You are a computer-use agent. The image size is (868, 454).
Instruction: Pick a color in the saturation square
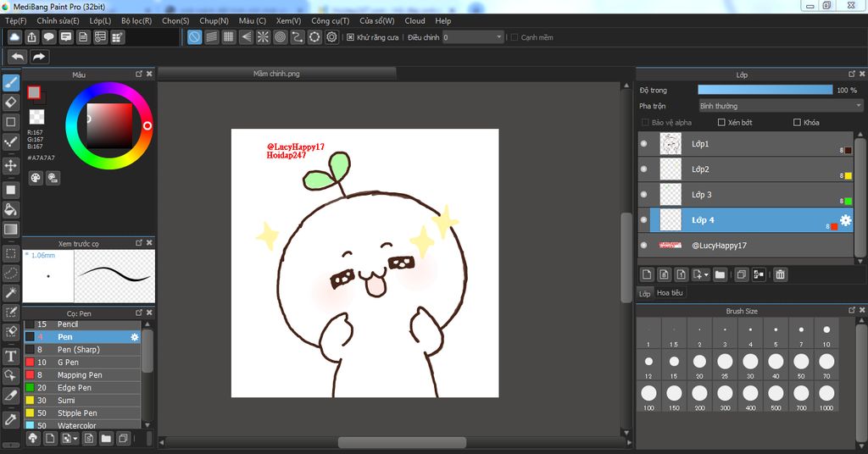(x=109, y=125)
